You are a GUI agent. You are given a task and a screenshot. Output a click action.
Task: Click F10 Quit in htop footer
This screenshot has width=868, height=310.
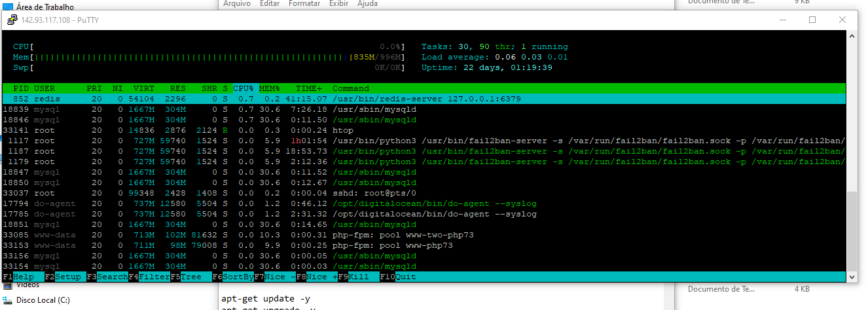398,277
